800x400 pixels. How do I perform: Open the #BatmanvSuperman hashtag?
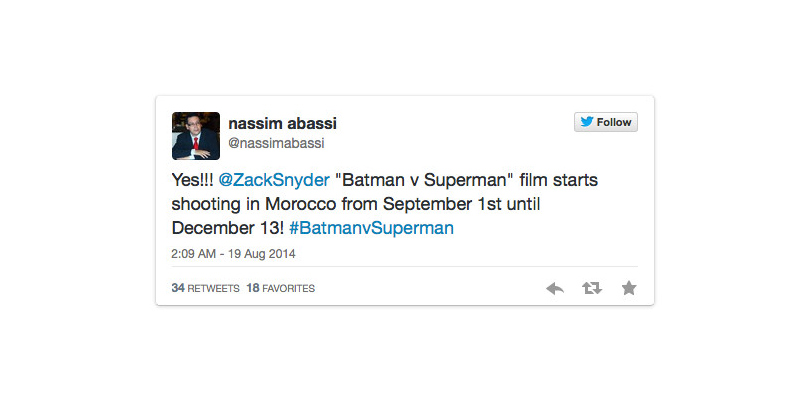[x=371, y=228]
